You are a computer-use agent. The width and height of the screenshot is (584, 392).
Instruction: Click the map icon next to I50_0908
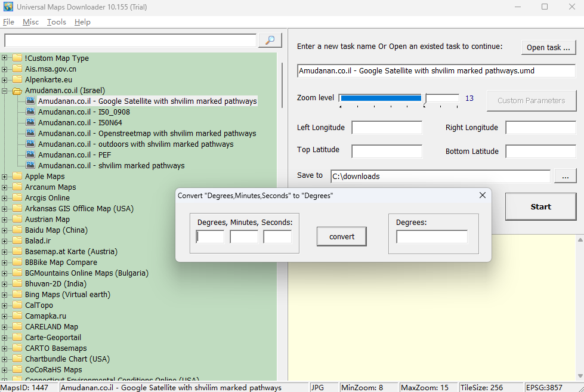30,112
